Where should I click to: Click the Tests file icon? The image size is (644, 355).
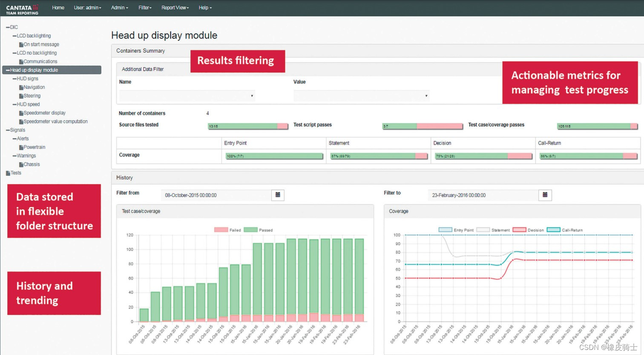[8, 173]
